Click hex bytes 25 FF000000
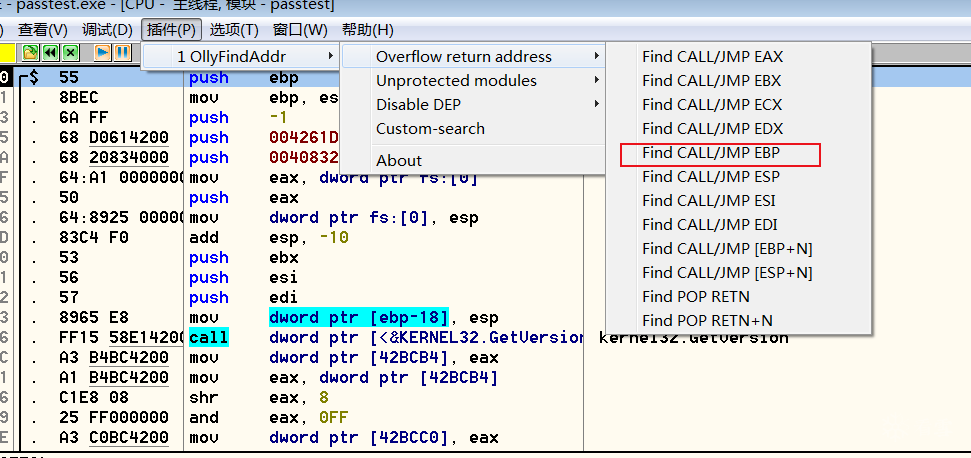The image size is (971, 458). click(x=114, y=418)
